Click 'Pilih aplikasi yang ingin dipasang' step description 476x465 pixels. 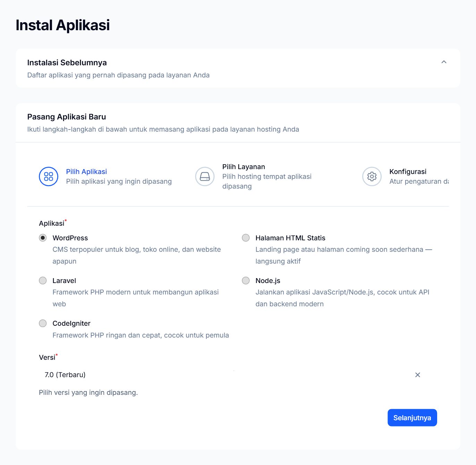pos(119,181)
